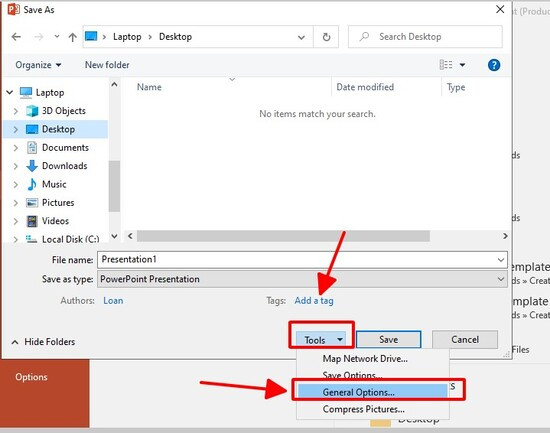Open the address bar history dropdown

(301, 37)
